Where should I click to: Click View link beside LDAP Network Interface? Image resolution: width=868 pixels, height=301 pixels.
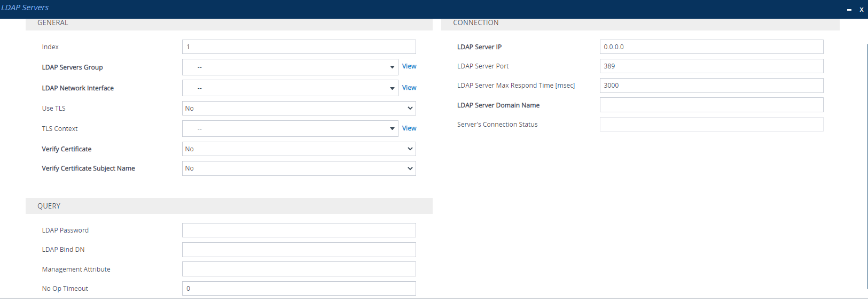409,88
